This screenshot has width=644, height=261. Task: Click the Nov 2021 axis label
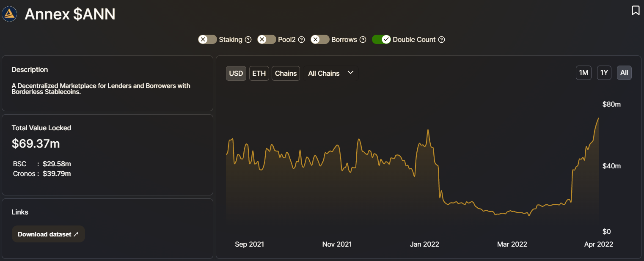(337, 244)
